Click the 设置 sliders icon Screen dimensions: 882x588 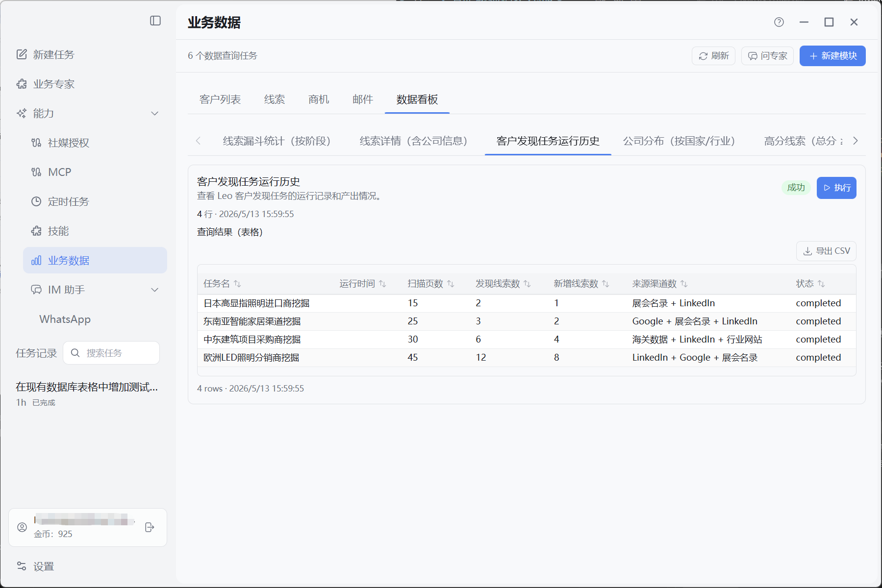[22, 566]
